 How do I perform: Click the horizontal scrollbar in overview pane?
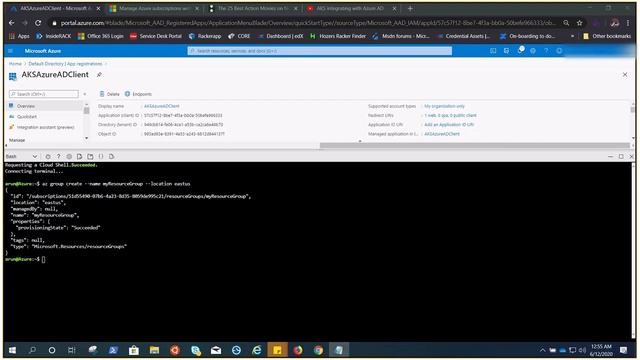pyautogui.click(x=475, y=146)
